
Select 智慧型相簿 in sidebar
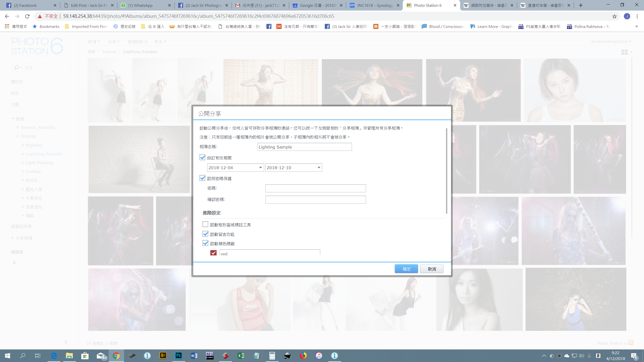pos(21,226)
